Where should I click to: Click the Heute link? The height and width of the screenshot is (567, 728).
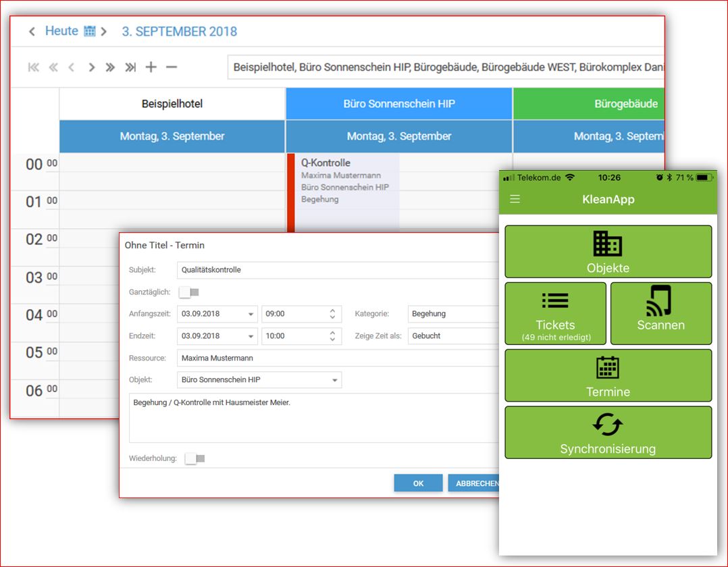point(61,30)
